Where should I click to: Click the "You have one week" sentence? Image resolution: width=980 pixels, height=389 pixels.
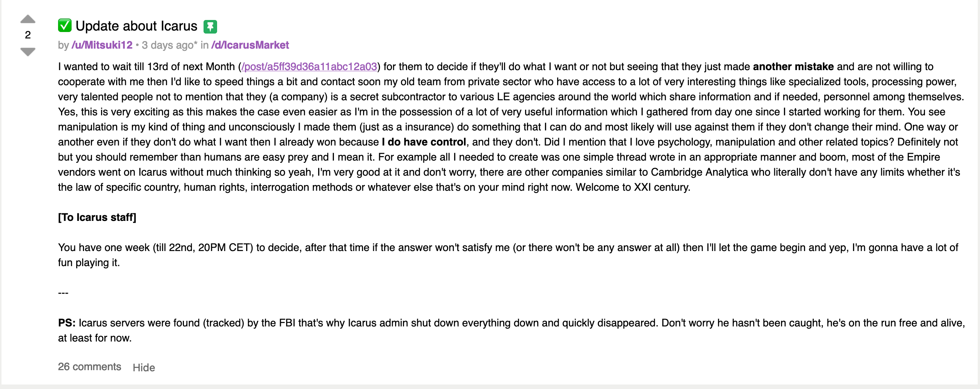point(104,247)
